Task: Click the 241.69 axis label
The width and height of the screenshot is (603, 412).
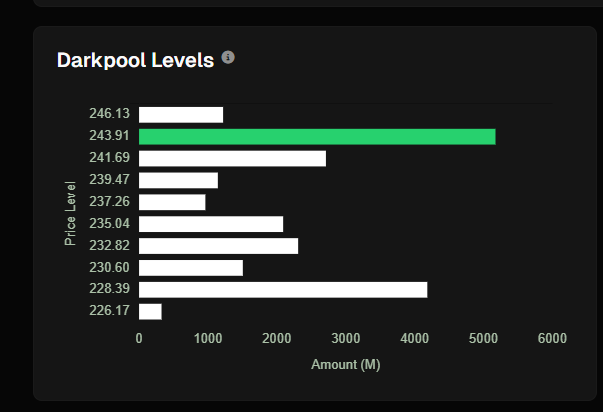Action: [110, 157]
